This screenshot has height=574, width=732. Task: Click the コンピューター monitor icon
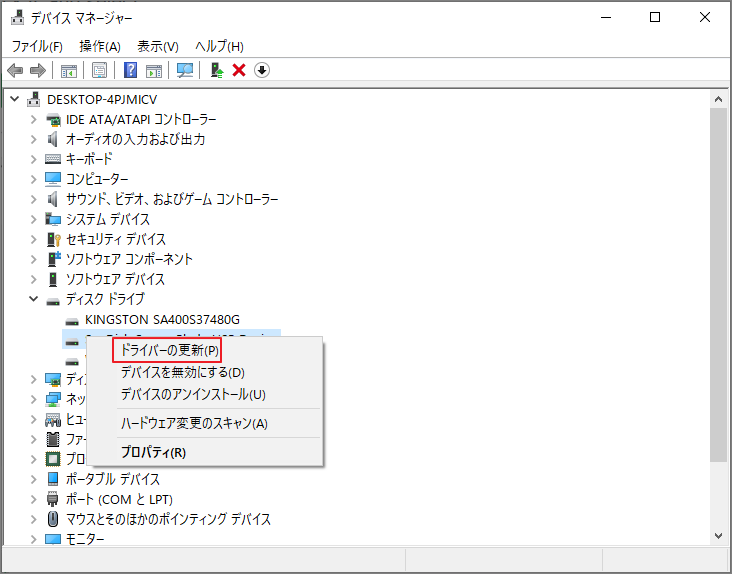[53, 179]
